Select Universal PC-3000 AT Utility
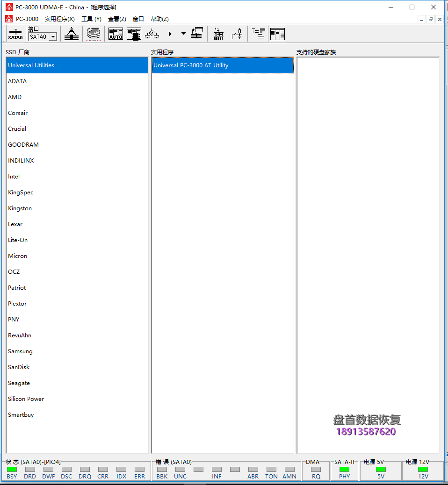 coord(223,65)
